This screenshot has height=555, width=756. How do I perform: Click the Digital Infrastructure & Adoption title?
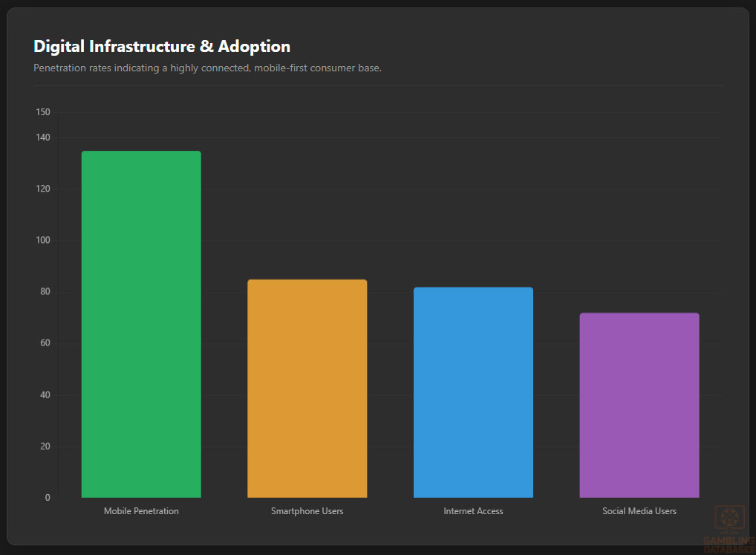coord(162,46)
